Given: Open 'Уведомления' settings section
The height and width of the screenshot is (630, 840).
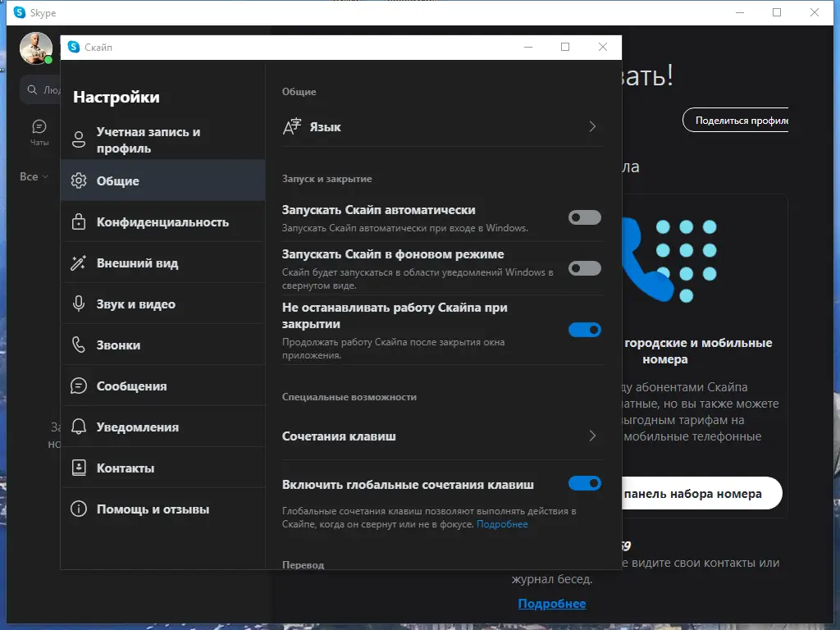Looking at the screenshot, I should coord(163,427).
